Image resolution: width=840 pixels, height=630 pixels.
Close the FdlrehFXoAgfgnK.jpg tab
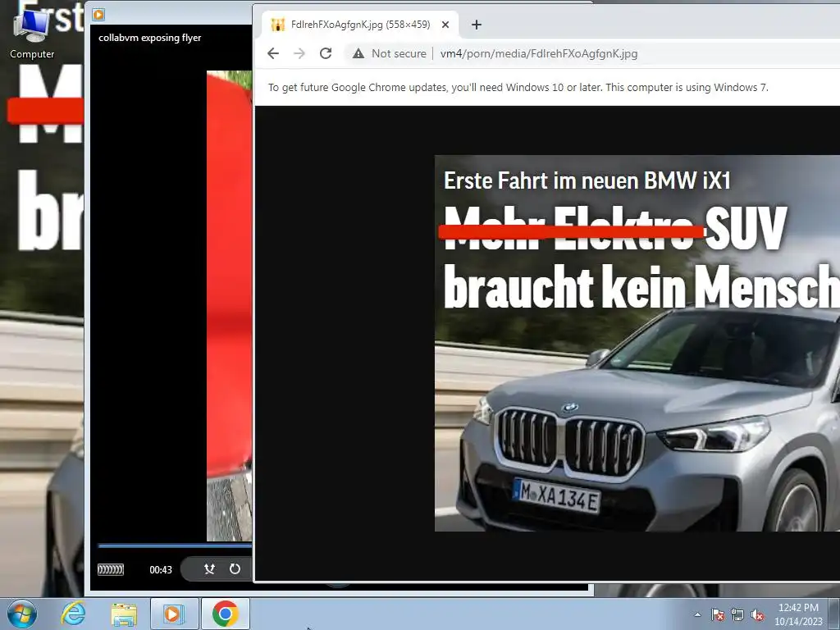[445, 25]
